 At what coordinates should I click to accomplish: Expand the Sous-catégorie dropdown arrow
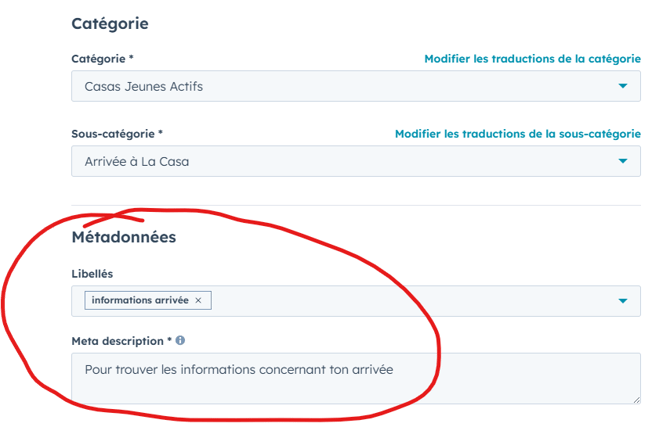(x=623, y=161)
